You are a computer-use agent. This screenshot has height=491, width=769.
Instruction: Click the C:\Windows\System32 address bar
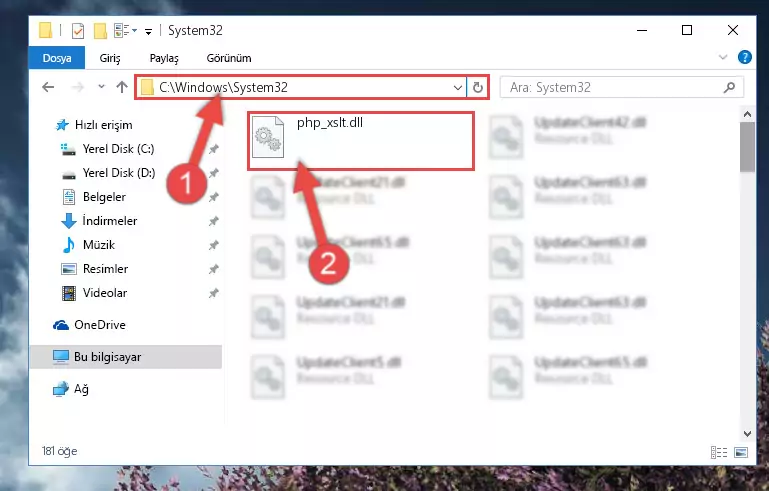pos(302,87)
